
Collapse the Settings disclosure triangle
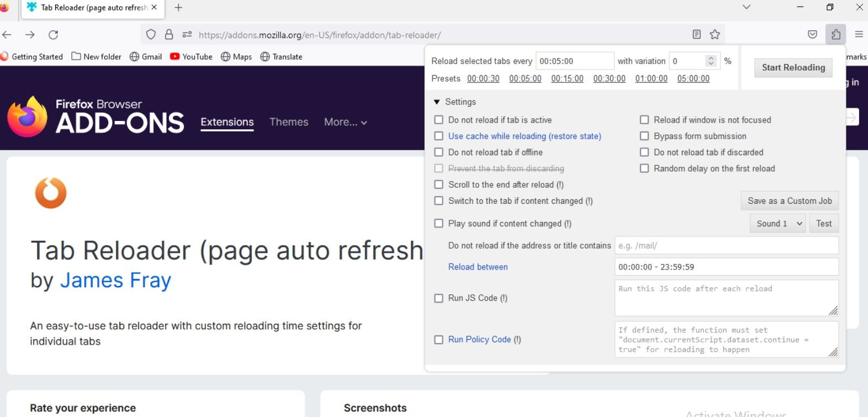437,102
